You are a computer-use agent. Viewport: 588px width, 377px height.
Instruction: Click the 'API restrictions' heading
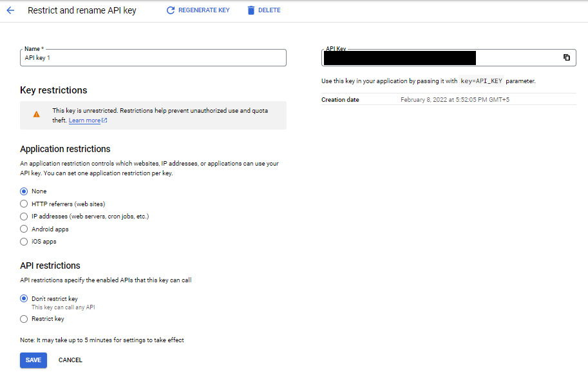click(x=50, y=266)
